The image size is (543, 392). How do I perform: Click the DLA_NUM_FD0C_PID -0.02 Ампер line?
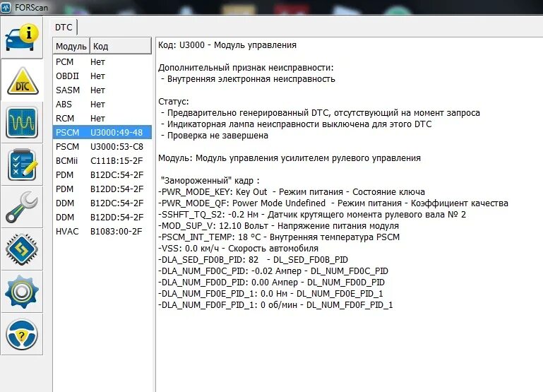[273, 271]
